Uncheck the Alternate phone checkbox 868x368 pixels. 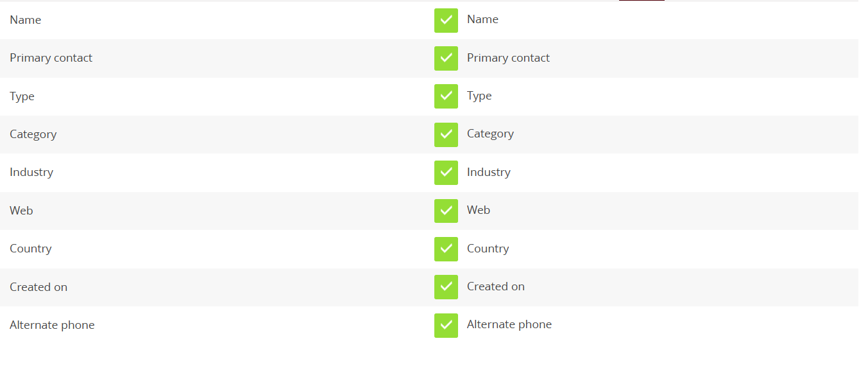coord(446,325)
